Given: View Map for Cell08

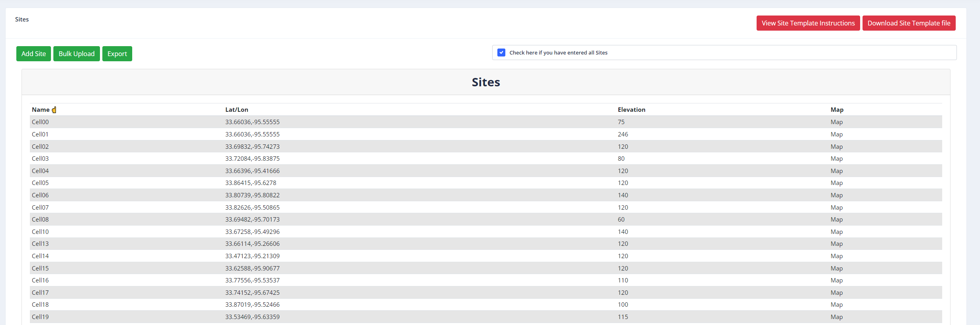Looking at the screenshot, I should (x=837, y=220).
